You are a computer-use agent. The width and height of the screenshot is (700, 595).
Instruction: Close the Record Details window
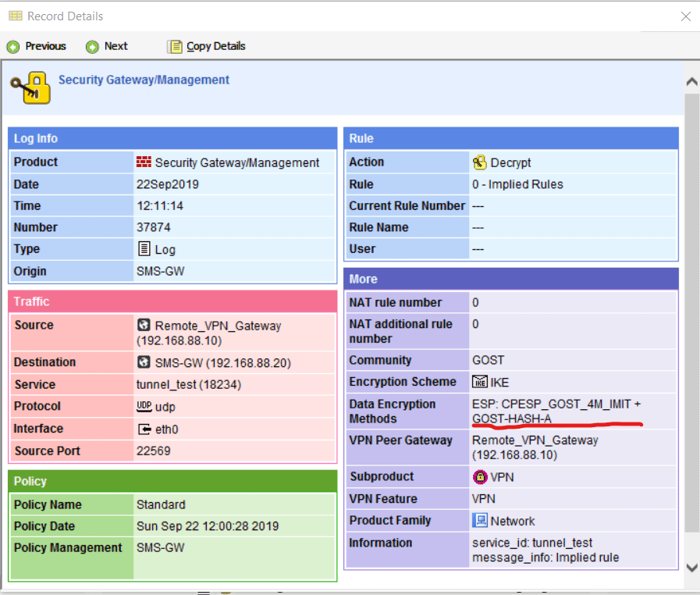[685, 16]
